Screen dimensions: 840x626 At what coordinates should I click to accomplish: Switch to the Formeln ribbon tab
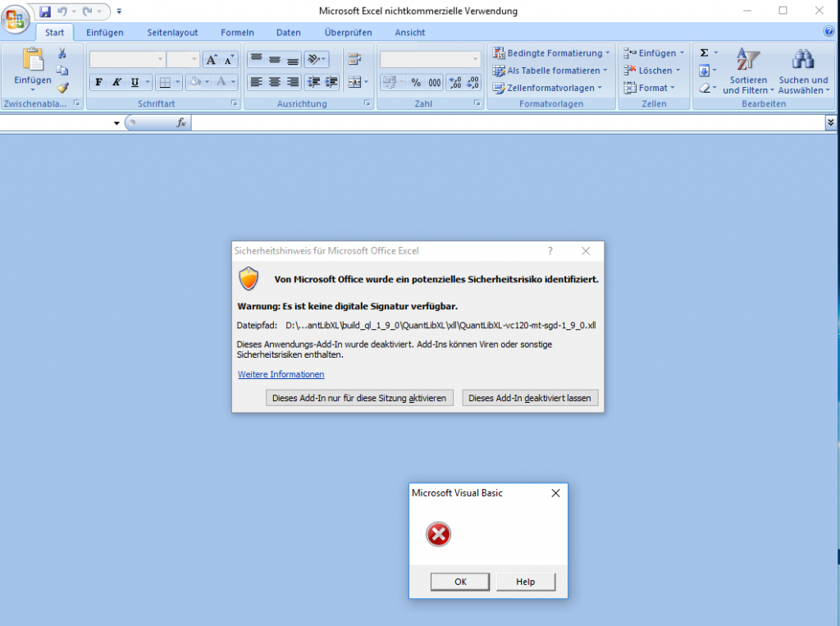click(x=237, y=33)
